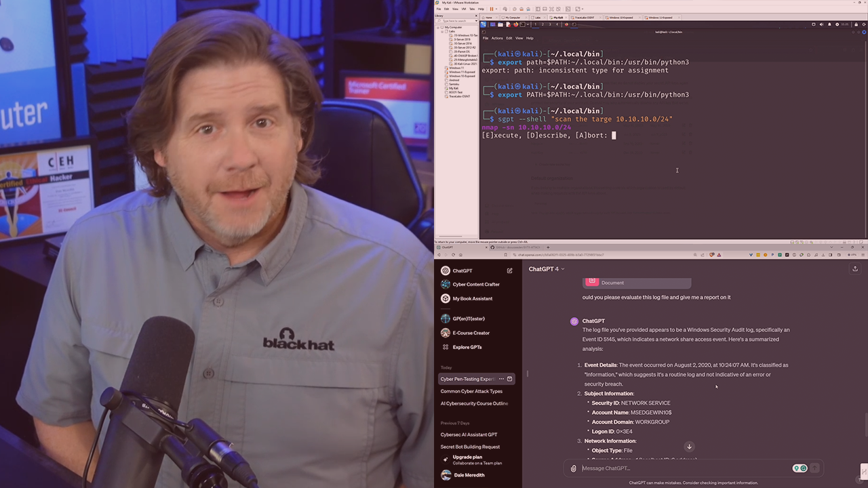Click the Message ChatGPT input field
The width and height of the screenshot is (868, 488).
coord(678,468)
